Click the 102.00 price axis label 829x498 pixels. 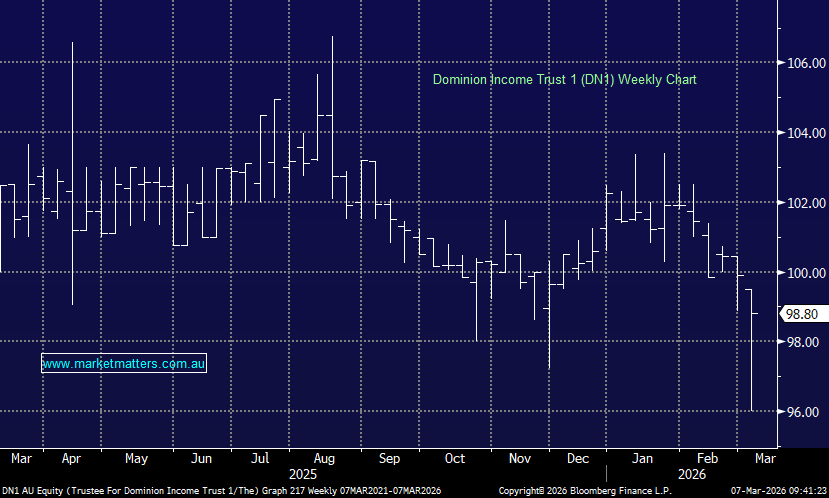805,203
